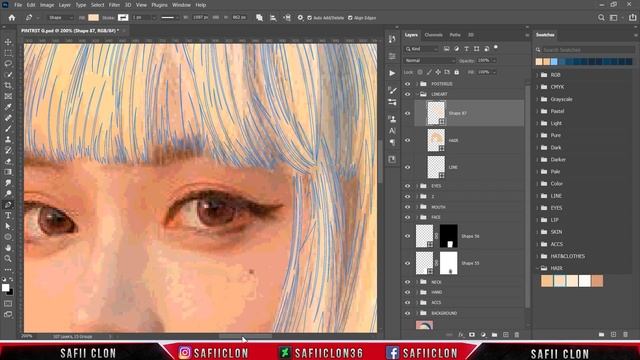Expand the Pastel swatch folder
Screen dimensions: 640x360
click(x=538, y=111)
